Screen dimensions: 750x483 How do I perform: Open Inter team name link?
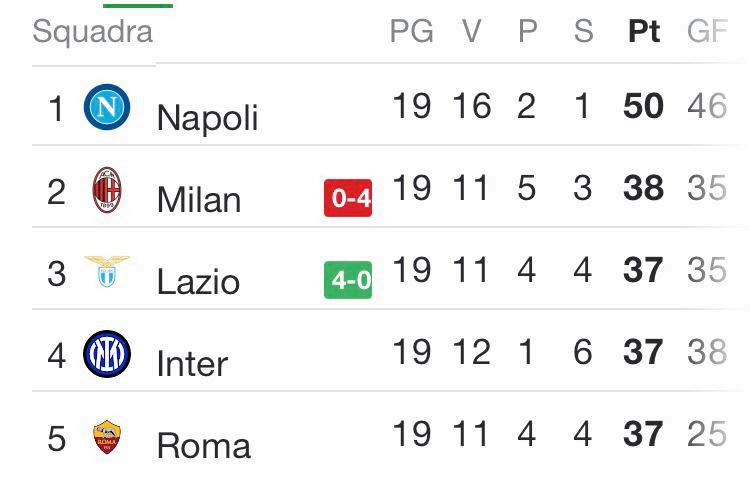(x=192, y=364)
